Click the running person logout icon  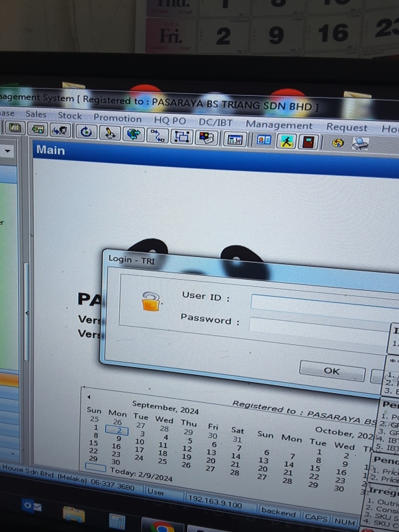(287, 141)
